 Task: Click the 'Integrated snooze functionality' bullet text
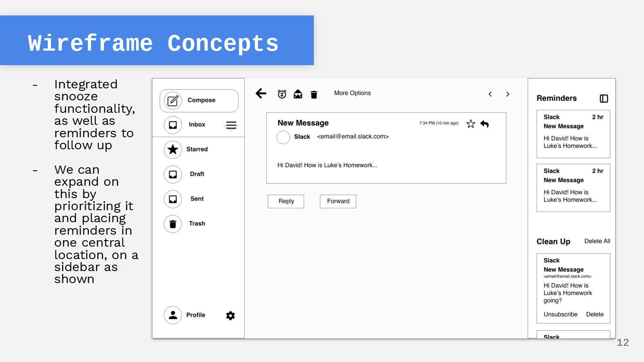click(x=95, y=115)
